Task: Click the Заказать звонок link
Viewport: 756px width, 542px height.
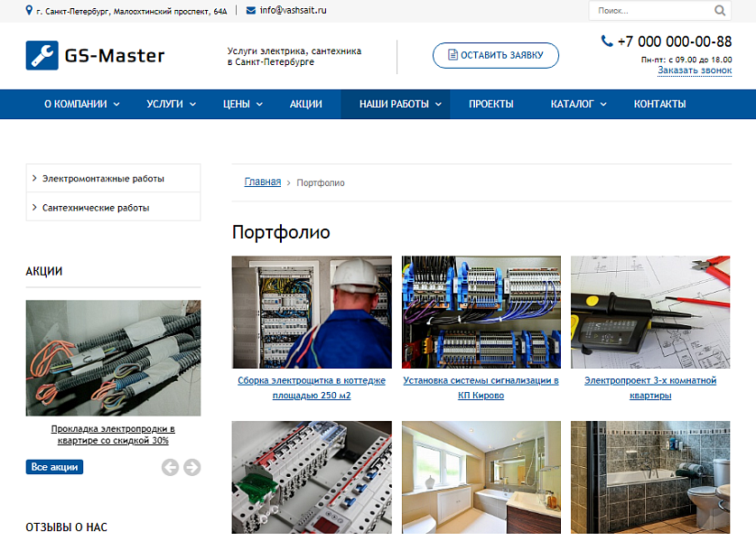Action: click(x=694, y=70)
